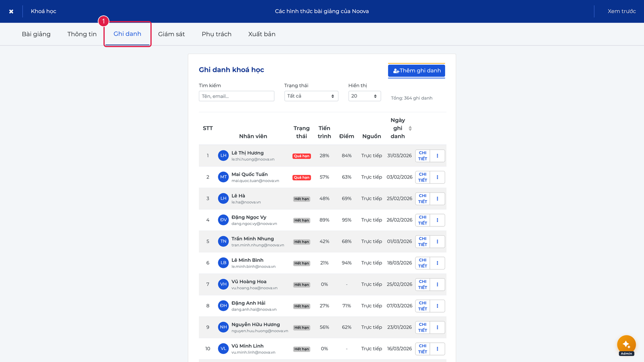Click the TN avatar of Trần Minh Nhung
Viewport: 644px width, 362px height.
click(223, 241)
